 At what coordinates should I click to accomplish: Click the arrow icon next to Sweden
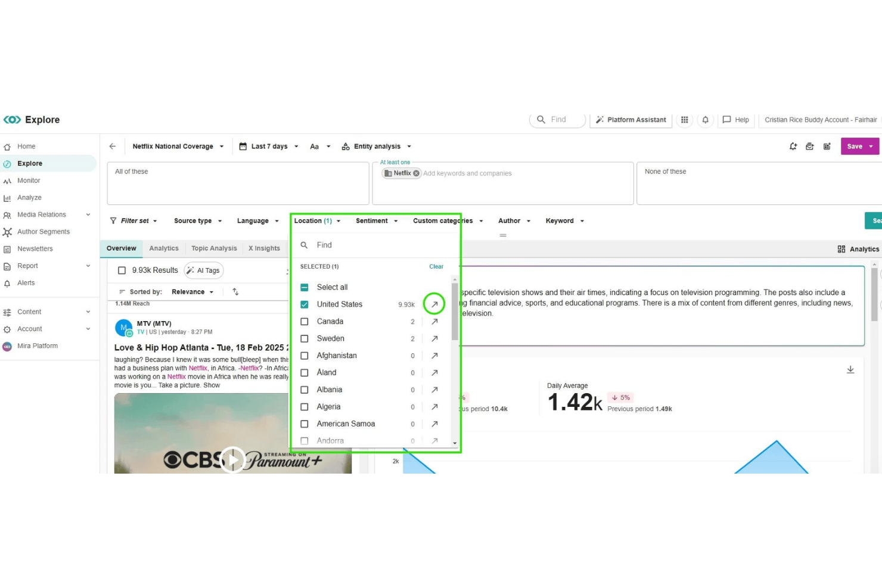[434, 339]
